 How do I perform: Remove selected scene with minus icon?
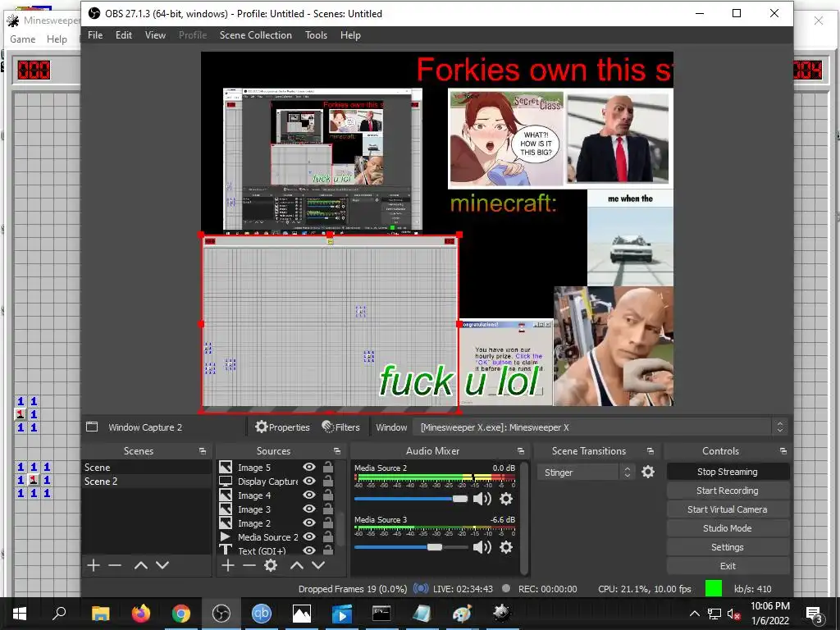coord(115,565)
